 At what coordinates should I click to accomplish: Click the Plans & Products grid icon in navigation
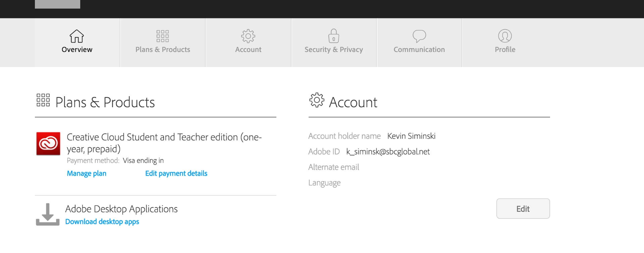163,36
